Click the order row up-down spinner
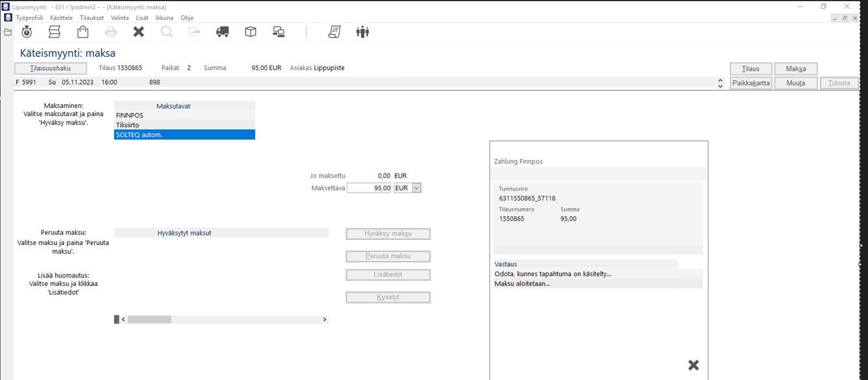This screenshot has width=868, height=380. click(x=720, y=83)
